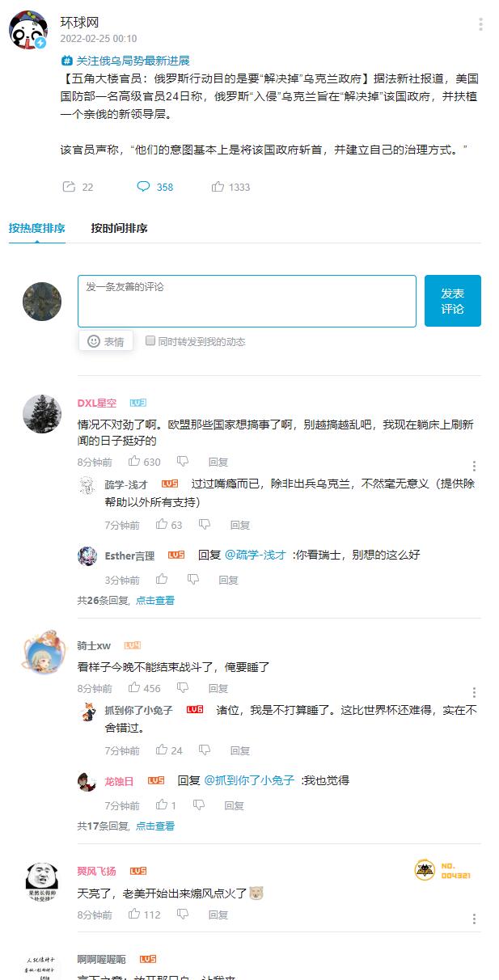The width and height of the screenshot is (499, 980).
Task: Open more options on DXL星空's comment
Action: pyautogui.click(x=475, y=467)
